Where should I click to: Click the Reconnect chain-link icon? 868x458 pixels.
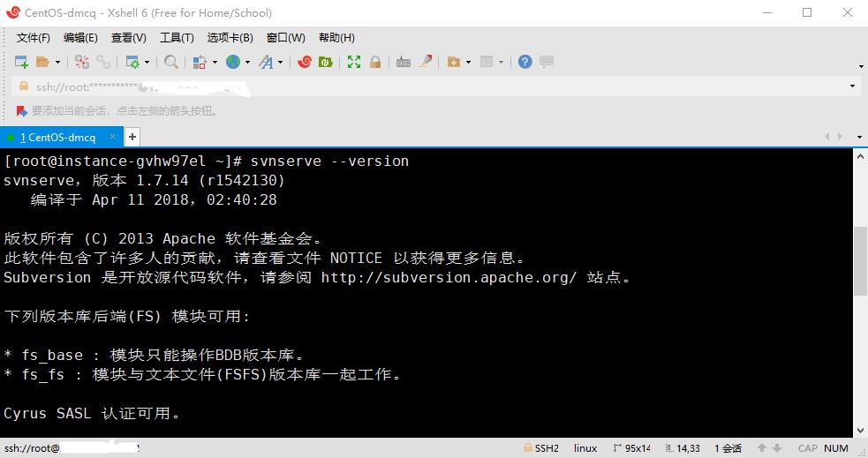tap(103, 62)
